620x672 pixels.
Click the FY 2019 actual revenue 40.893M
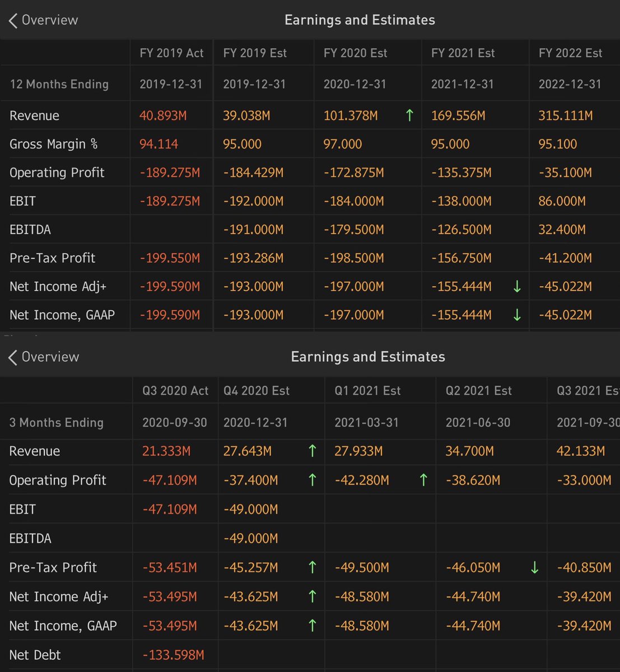(x=163, y=116)
